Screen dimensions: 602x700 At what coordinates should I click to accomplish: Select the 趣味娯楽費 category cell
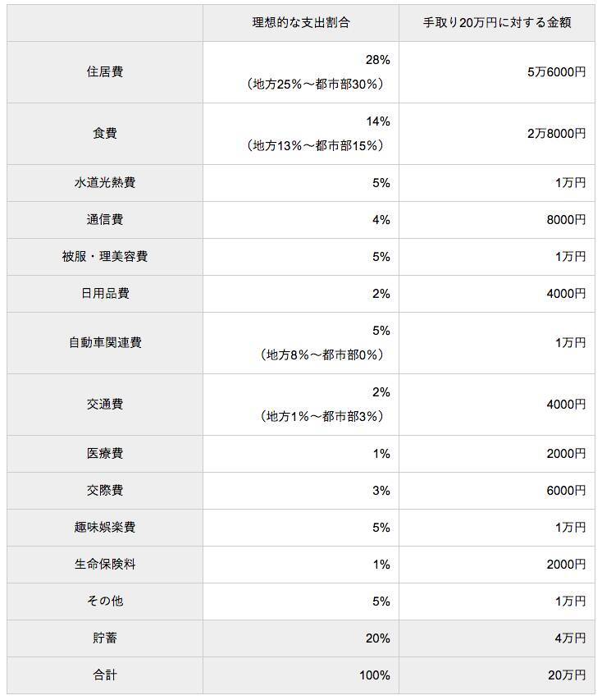pyautogui.click(x=105, y=528)
